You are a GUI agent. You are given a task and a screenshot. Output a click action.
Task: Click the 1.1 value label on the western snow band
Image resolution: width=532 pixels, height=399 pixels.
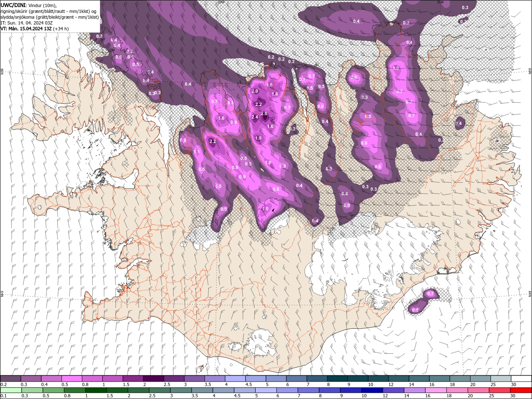(x=197, y=153)
